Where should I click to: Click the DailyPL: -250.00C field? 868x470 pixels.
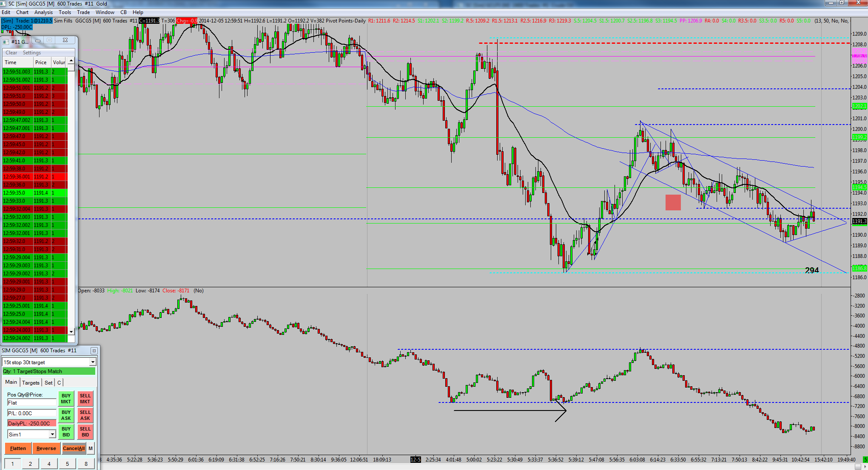pyautogui.click(x=32, y=423)
